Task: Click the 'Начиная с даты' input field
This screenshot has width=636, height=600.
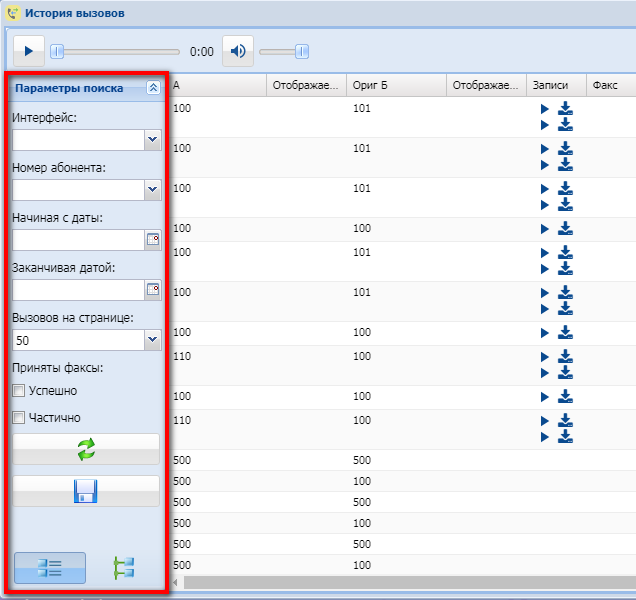Action: tap(78, 240)
